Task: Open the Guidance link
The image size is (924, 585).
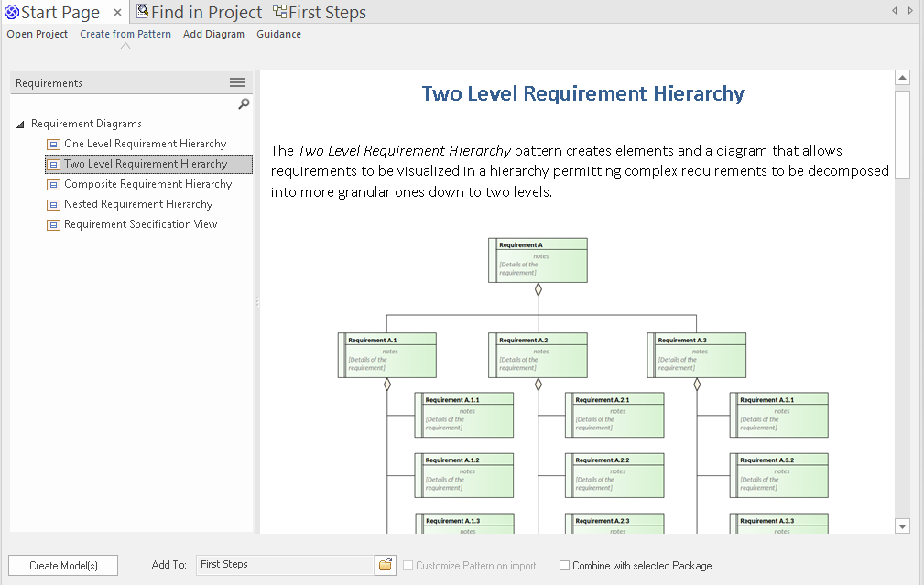Action: coord(278,34)
